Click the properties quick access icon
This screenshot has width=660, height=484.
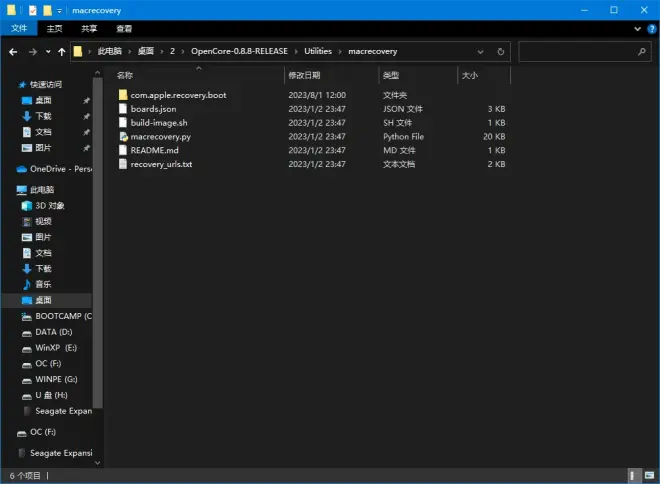(33, 10)
